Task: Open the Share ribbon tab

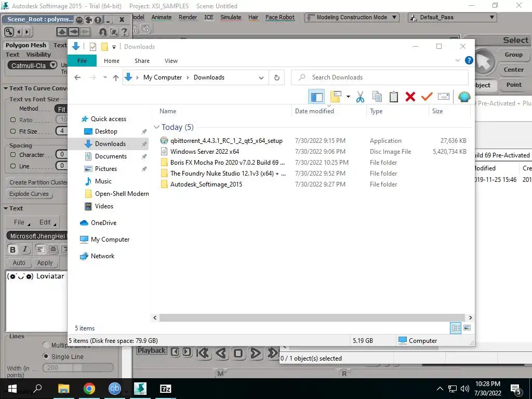Action: click(x=142, y=61)
